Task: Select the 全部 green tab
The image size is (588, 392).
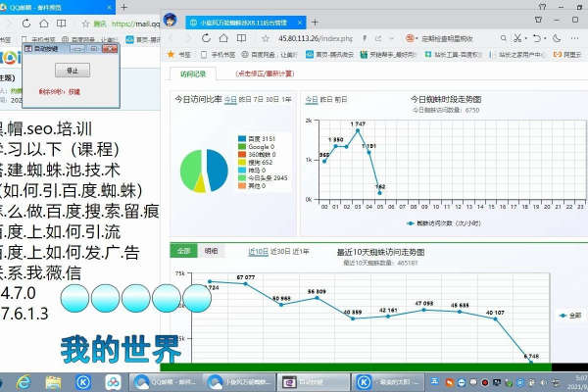Action: pos(183,251)
